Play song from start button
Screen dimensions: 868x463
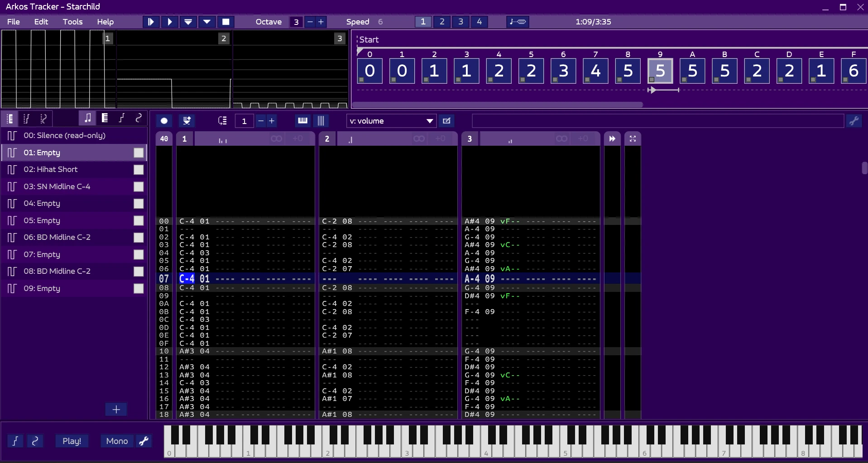pos(151,22)
